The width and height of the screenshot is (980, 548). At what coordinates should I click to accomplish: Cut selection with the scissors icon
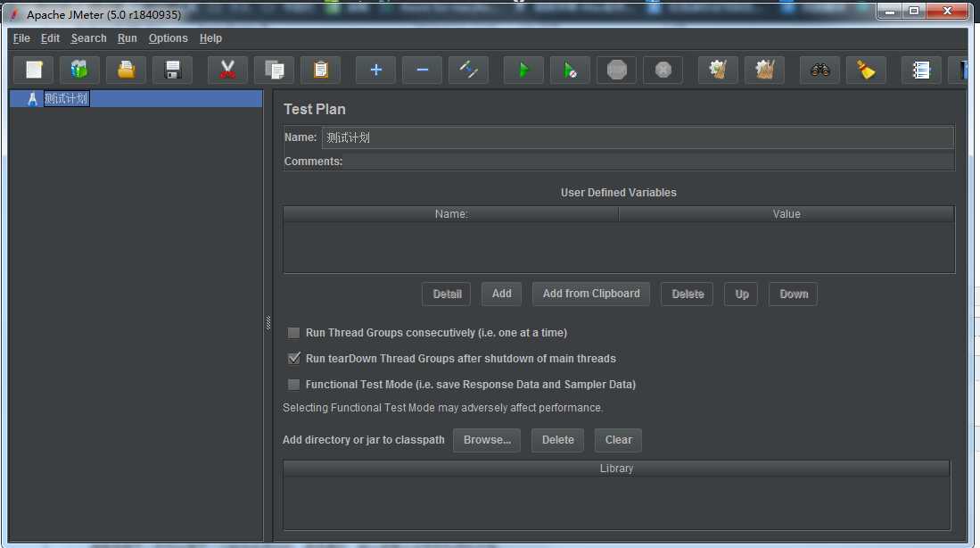tap(227, 70)
